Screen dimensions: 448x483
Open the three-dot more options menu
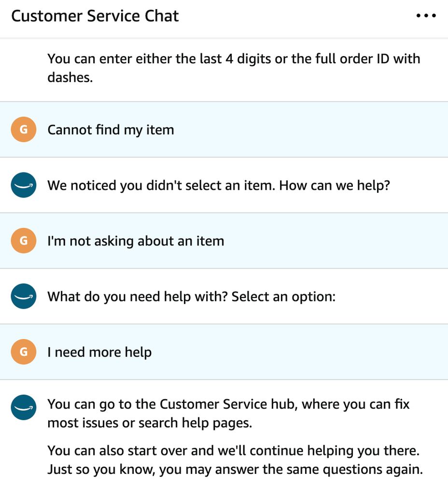pyautogui.click(x=426, y=15)
